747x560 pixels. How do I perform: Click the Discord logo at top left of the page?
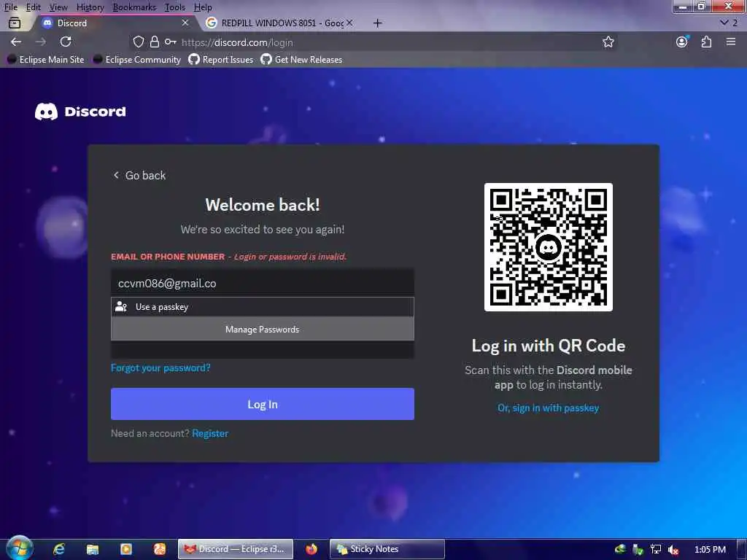tap(80, 112)
